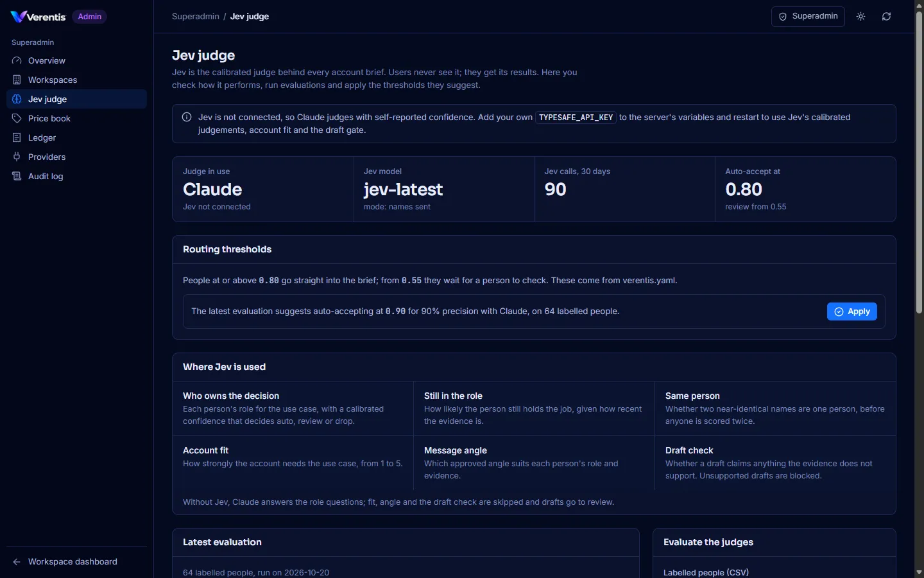Apply the suggested auto-accept threshold
924x578 pixels.
(852, 311)
